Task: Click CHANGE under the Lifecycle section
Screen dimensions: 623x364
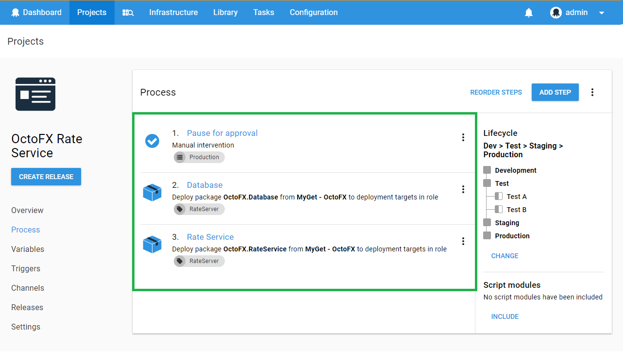Action: click(x=505, y=256)
